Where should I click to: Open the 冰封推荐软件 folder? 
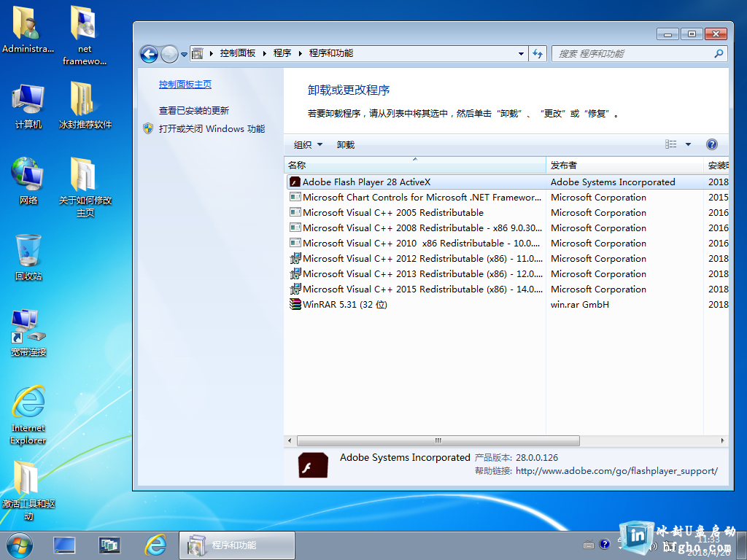85,106
